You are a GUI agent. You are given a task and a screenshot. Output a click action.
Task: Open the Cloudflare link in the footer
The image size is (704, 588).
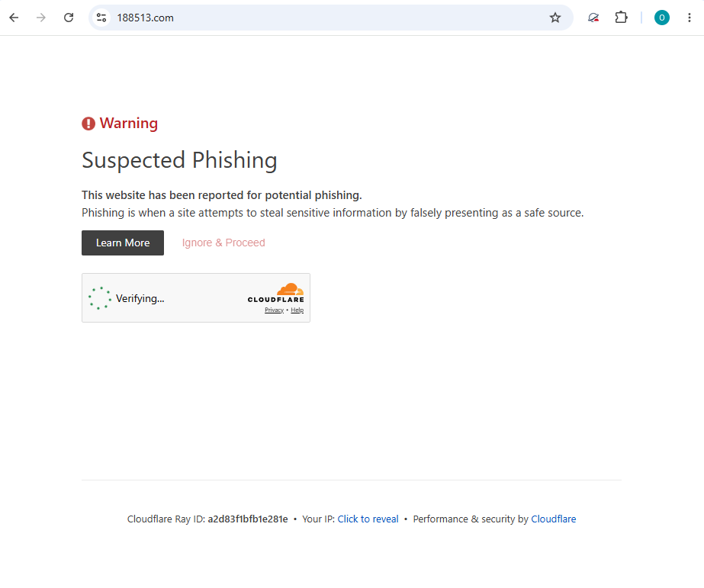(553, 519)
